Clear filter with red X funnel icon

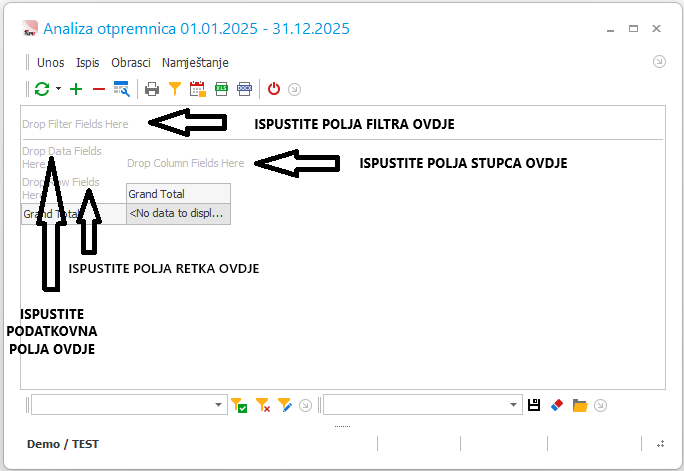pyautogui.click(x=263, y=405)
